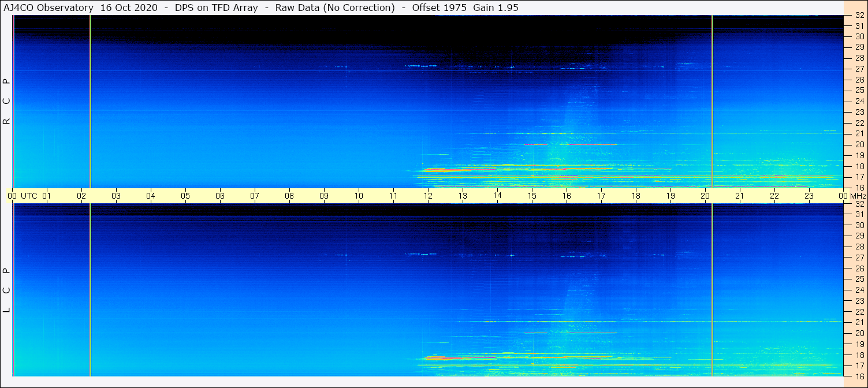Select hour '06' on the time axis

220,196
